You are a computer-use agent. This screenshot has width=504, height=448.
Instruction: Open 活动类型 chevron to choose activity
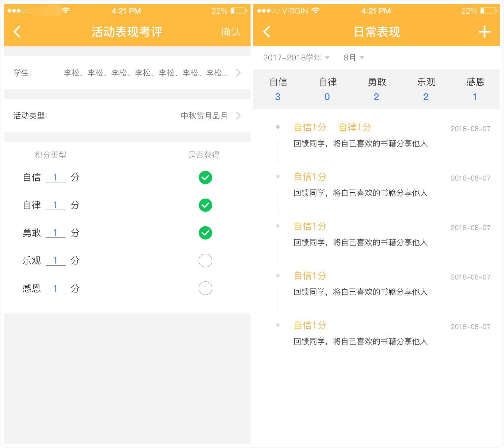coord(238,115)
